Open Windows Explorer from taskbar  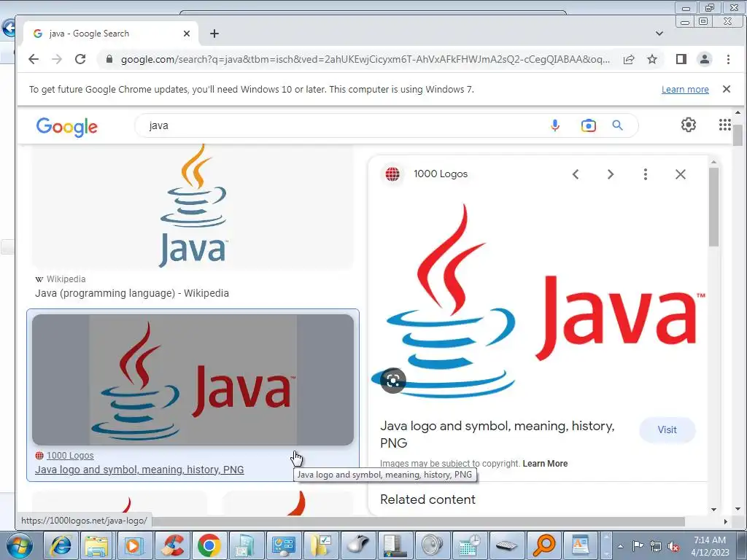(x=97, y=545)
